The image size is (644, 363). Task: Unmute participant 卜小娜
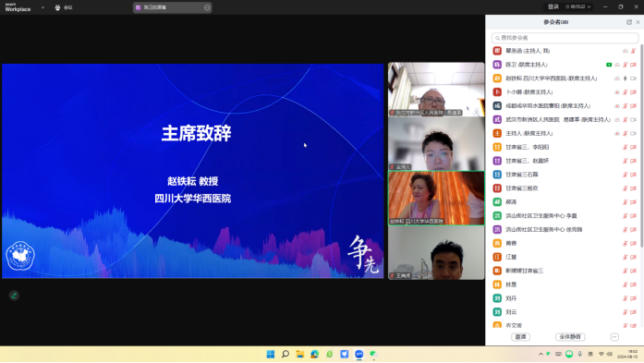[x=626, y=92]
